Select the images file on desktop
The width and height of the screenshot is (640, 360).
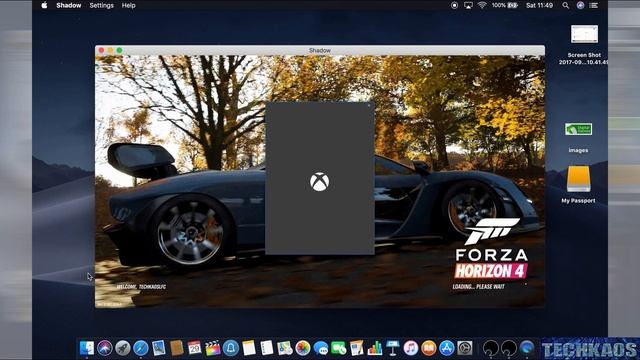[x=578, y=138]
